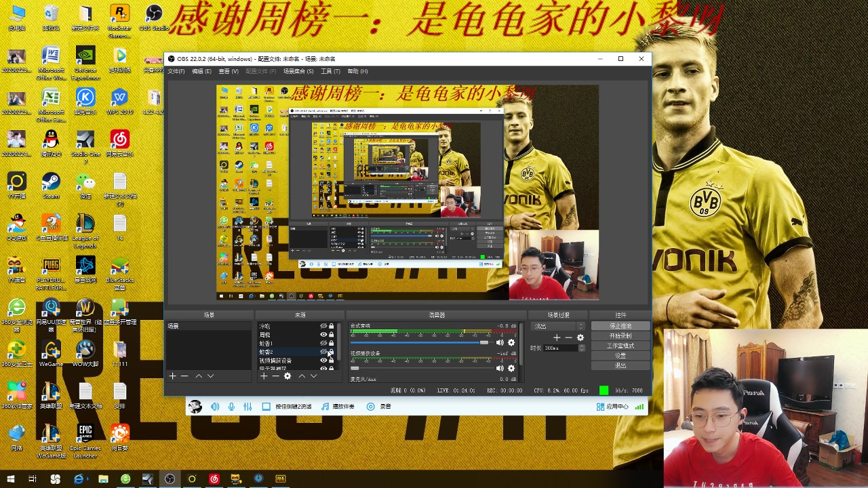Toggle the lock on the 冷鸣 source

click(x=331, y=327)
